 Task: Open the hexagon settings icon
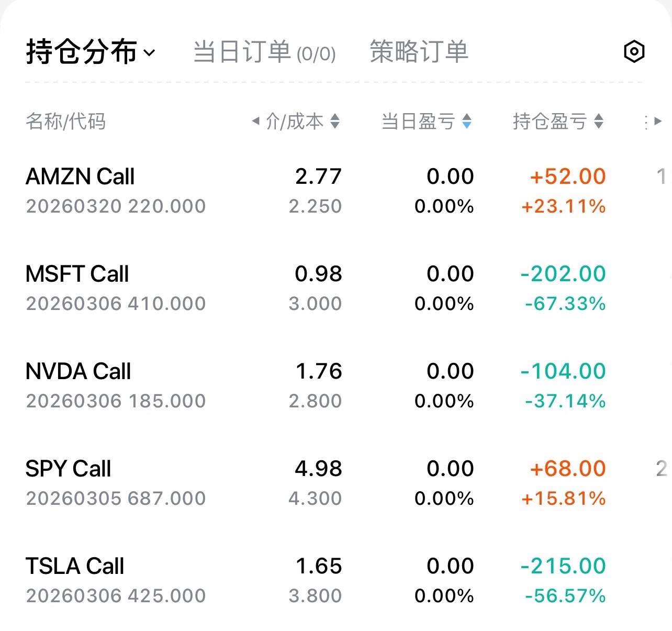pyautogui.click(x=634, y=51)
